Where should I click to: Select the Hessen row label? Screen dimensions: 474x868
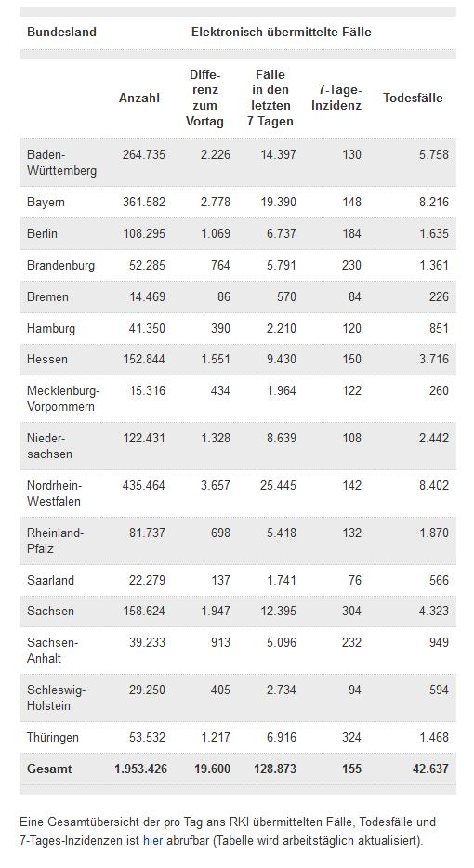47,360
